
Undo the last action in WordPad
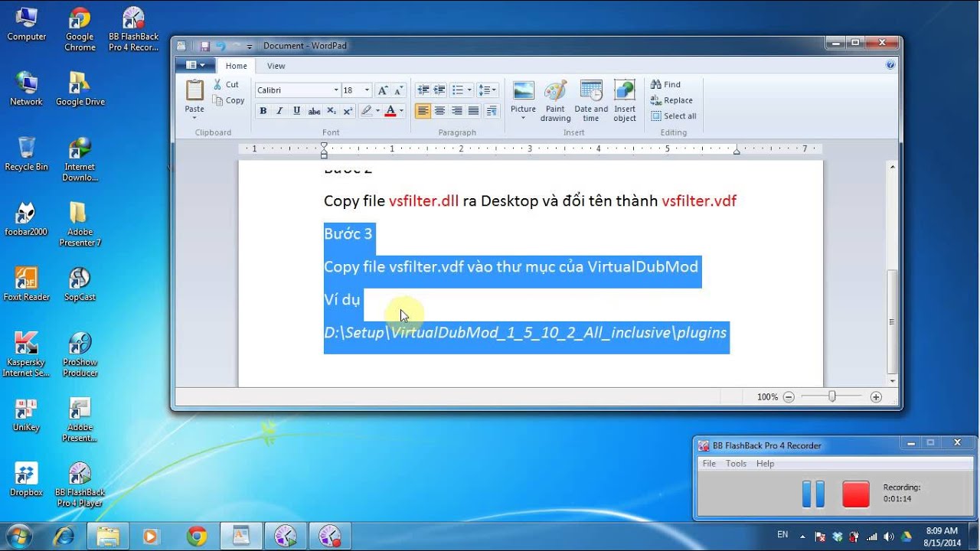click(220, 46)
